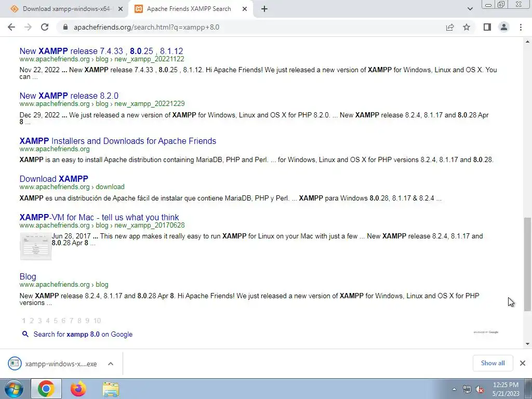532x399 pixels.
Task: Click the muted volume tray icon
Action: (480, 390)
